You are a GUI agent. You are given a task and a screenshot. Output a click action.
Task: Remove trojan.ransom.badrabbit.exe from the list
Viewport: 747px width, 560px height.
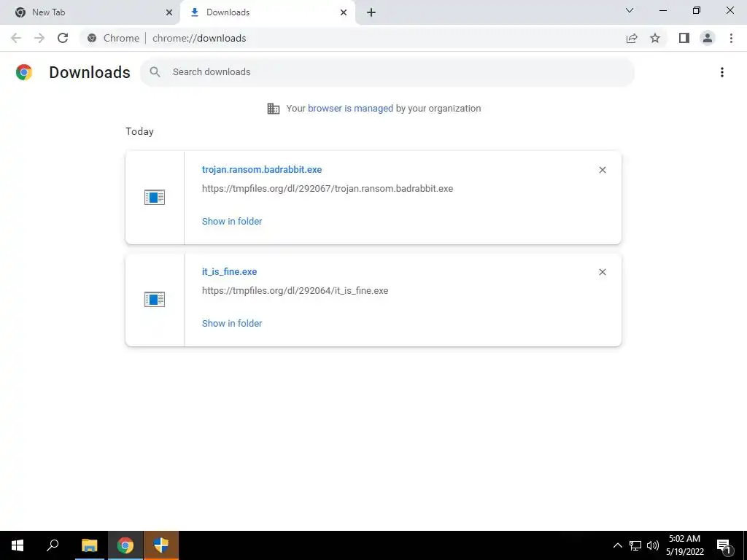(x=602, y=170)
